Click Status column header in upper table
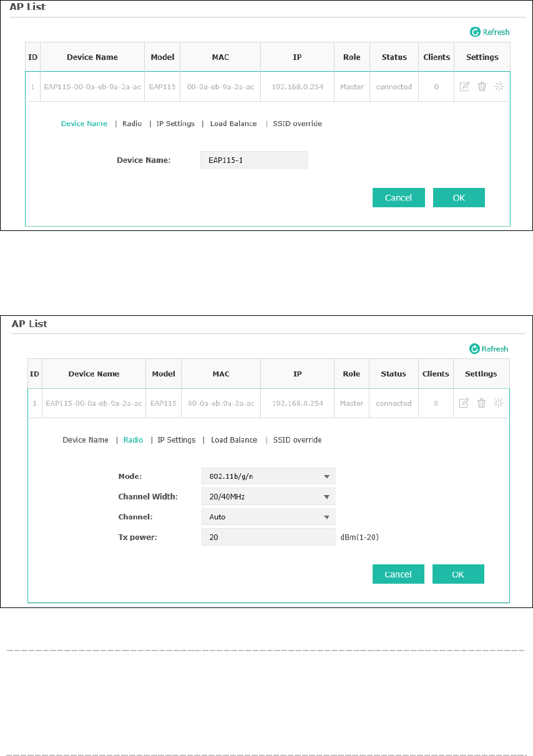Image resolution: width=533 pixels, height=756 pixels. 394,57
